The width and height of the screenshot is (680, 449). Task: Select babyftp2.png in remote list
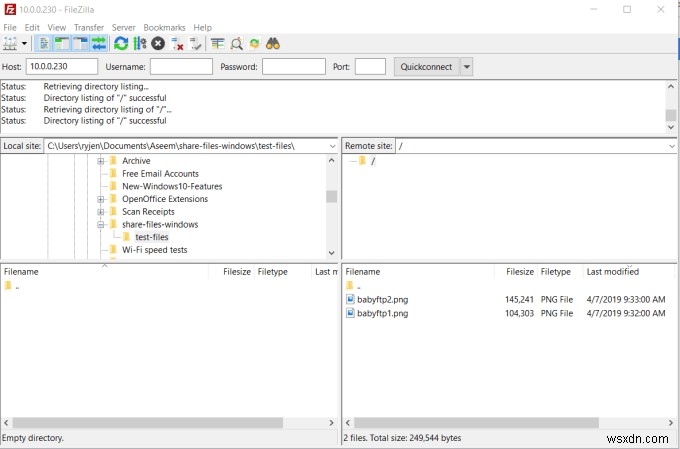pos(382,299)
